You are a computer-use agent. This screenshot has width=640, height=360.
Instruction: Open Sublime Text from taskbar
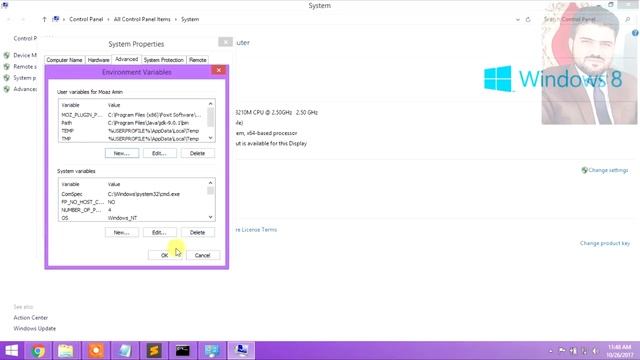154,351
